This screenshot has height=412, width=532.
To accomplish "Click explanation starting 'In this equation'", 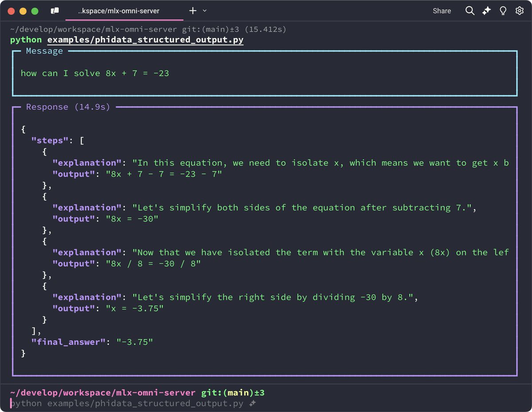I will click(321, 163).
